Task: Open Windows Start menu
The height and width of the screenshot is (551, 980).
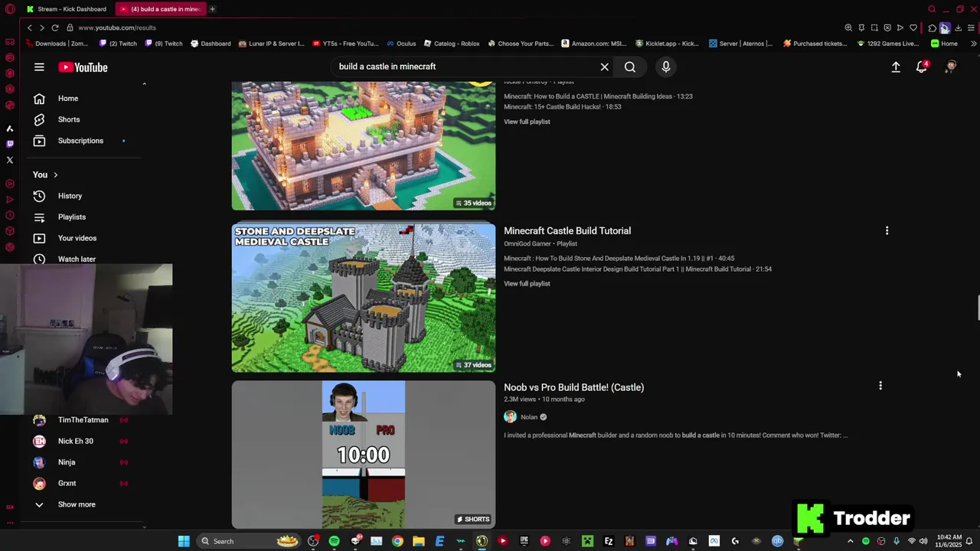Action: pyautogui.click(x=184, y=541)
